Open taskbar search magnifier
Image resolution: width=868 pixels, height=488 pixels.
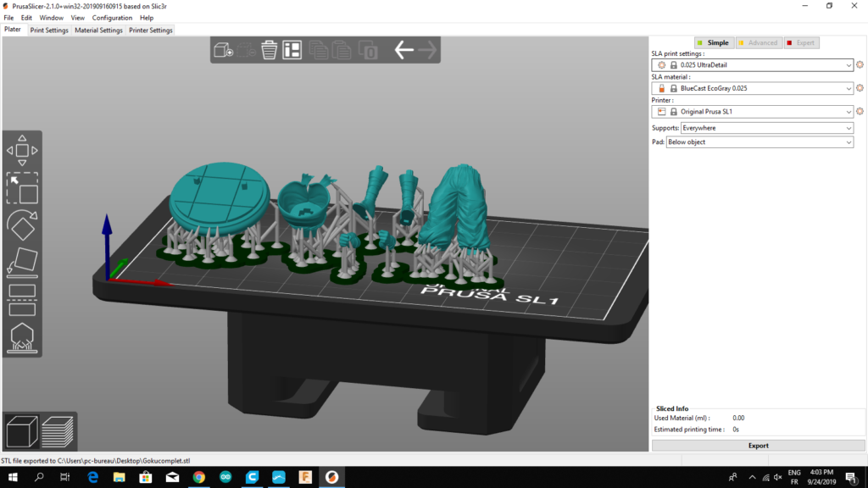[39, 477]
